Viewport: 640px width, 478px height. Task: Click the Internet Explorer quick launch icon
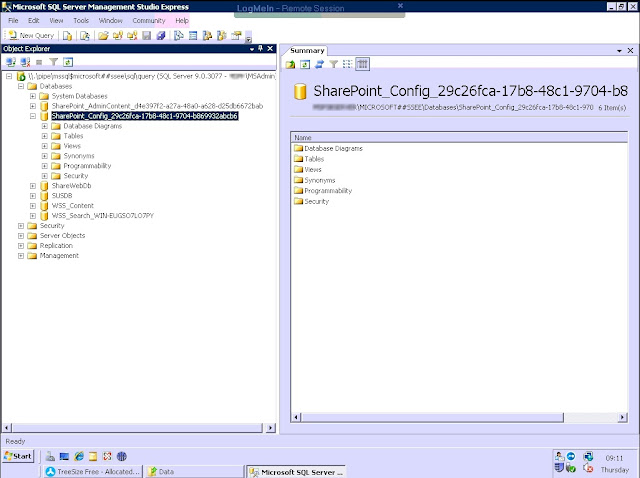(x=79, y=456)
